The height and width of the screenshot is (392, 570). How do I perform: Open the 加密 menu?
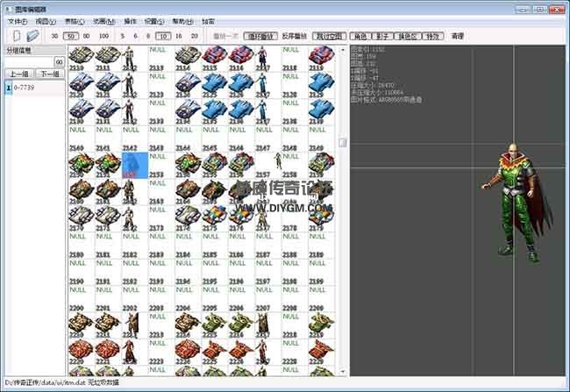pyautogui.click(x=208, y=22)
